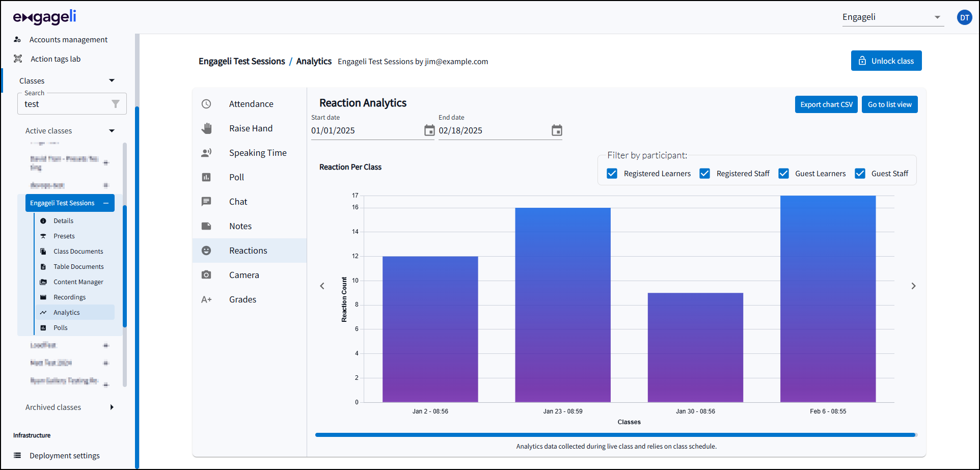Open Raise Hand analytics tab
This screenshot has height=470, width=980.
pos(250,128)
